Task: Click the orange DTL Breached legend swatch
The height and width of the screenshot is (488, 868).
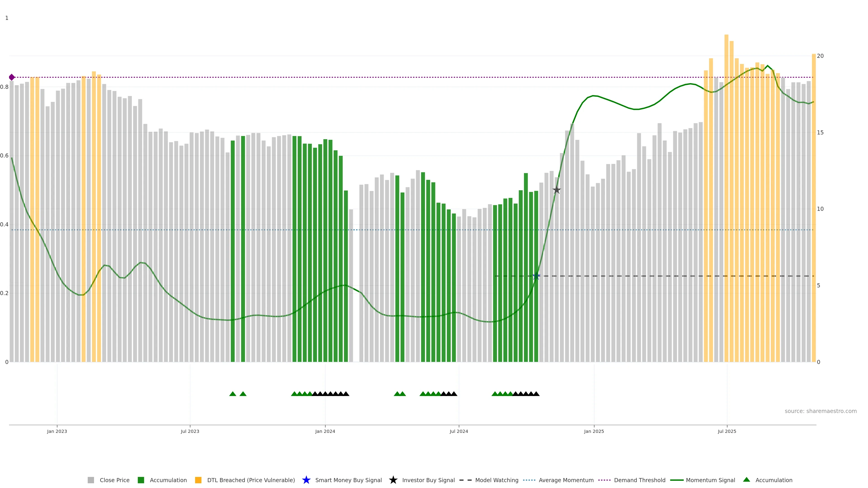Action: (198, 480)
